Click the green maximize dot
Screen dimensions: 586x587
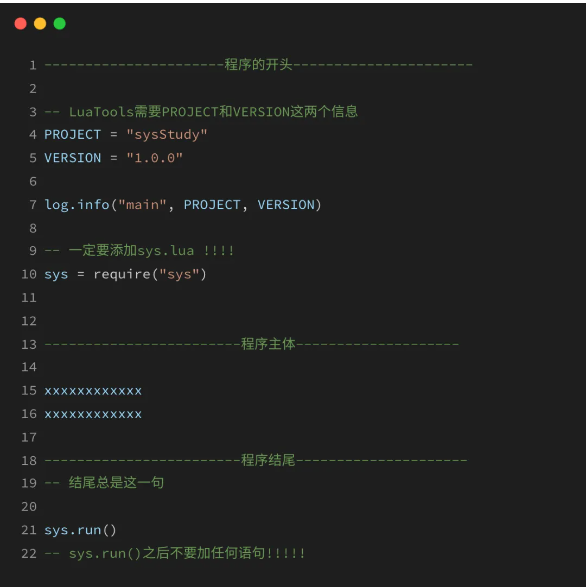click(x=60, y=24)
